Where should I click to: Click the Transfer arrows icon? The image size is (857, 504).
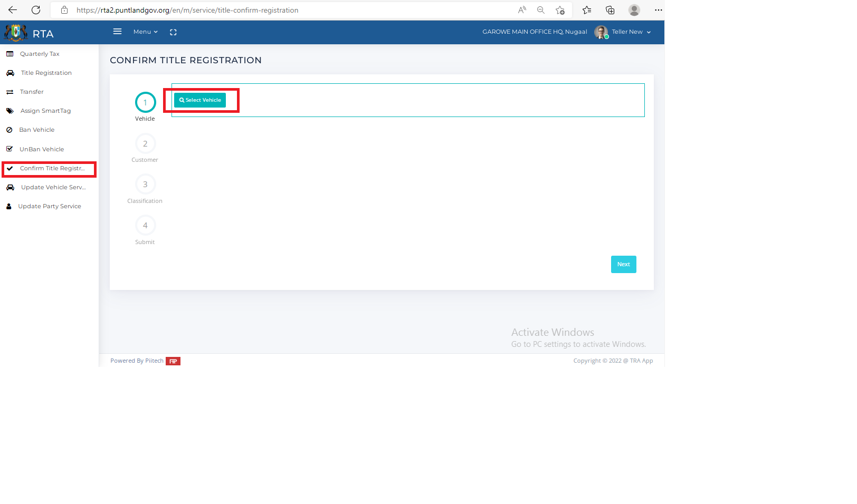click(x=9, y=92)
